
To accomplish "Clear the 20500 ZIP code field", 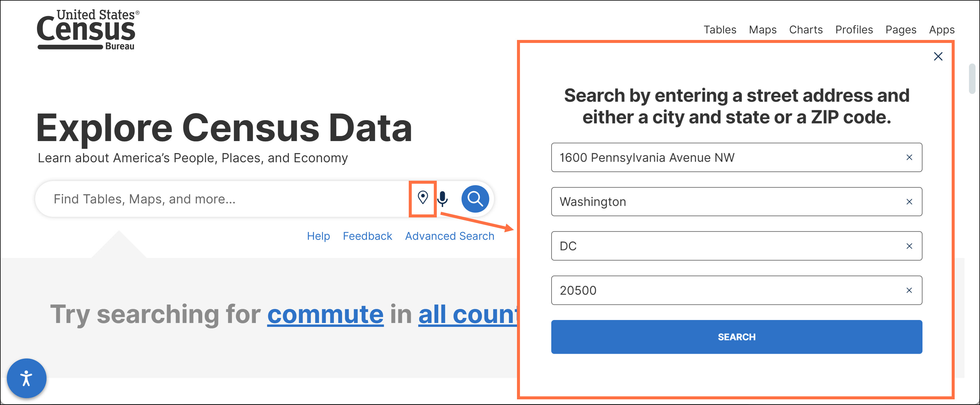I will click(x=909, y=290).
